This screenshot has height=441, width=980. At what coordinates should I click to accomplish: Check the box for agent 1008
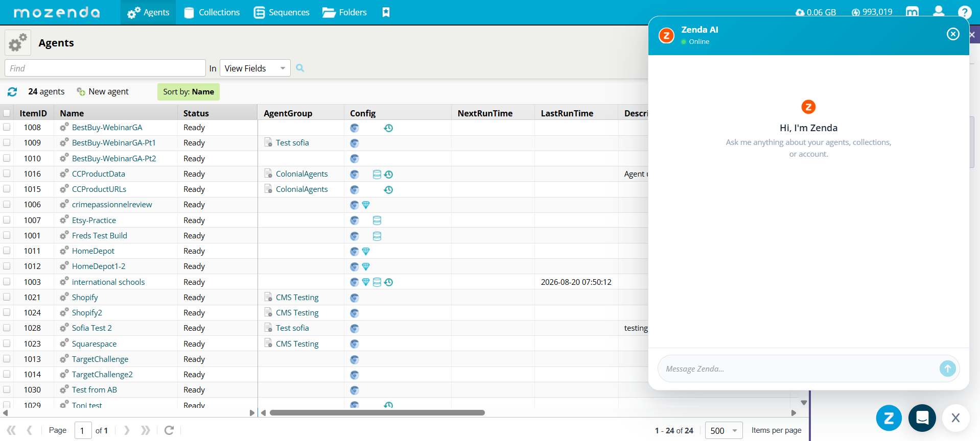tap(7, 127)
